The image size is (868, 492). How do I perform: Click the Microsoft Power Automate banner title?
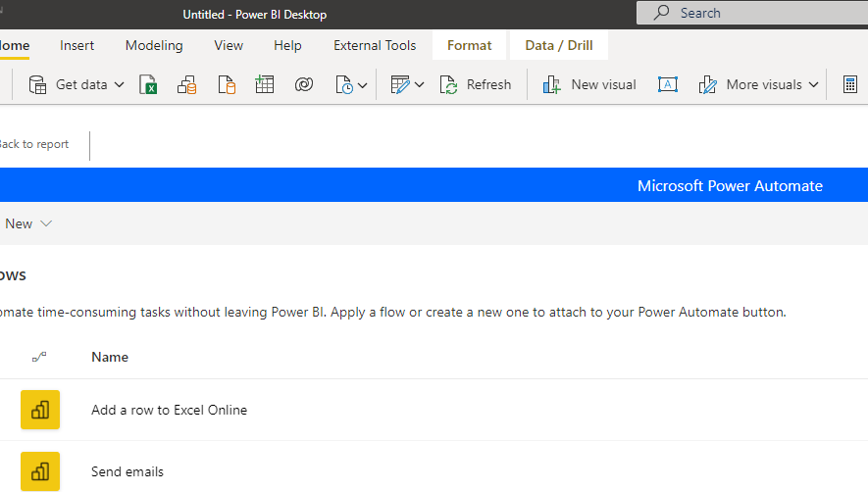click(x=730, y=186)
